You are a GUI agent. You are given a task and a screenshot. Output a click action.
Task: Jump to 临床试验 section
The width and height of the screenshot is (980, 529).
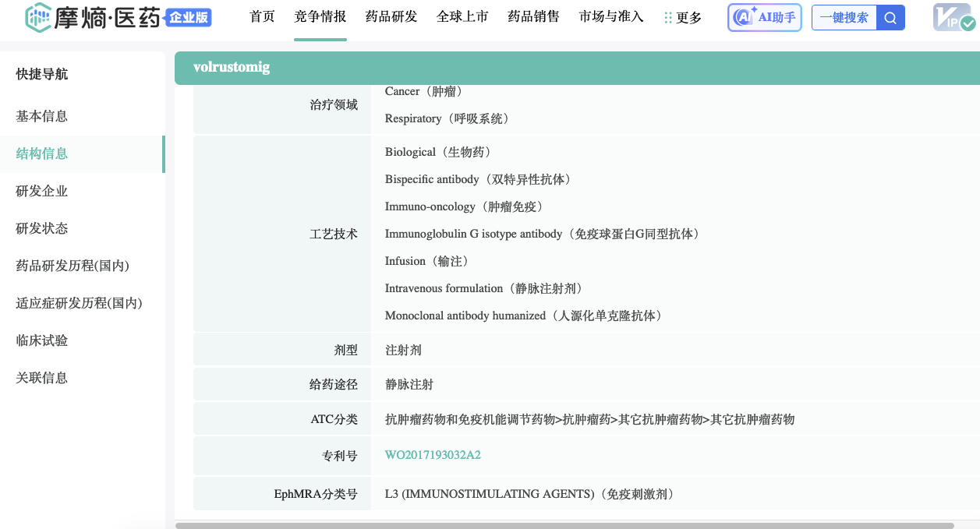tap(42, 340)
